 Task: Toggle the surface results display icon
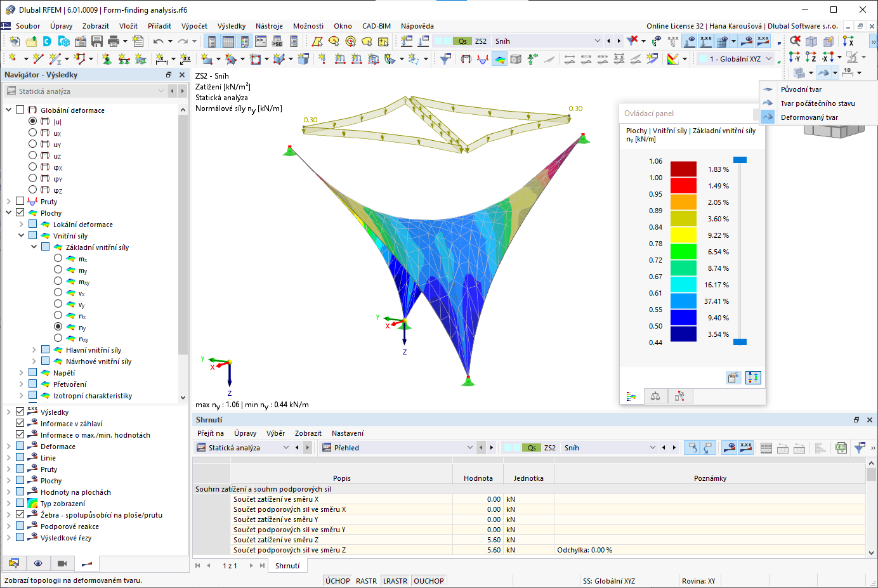click(500, 59)
